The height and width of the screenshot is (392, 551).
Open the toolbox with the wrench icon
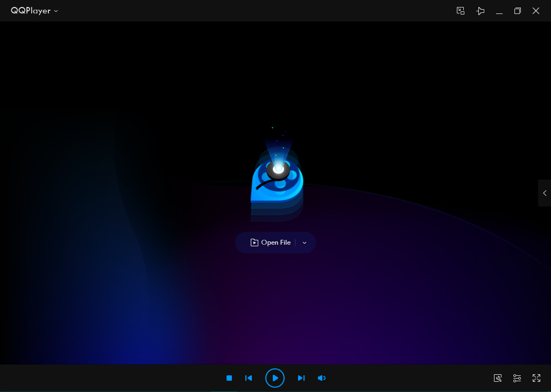coord(498,378)
